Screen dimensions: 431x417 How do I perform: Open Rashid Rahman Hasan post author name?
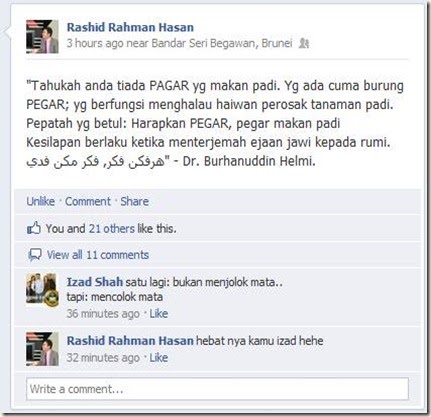(130, 27)
